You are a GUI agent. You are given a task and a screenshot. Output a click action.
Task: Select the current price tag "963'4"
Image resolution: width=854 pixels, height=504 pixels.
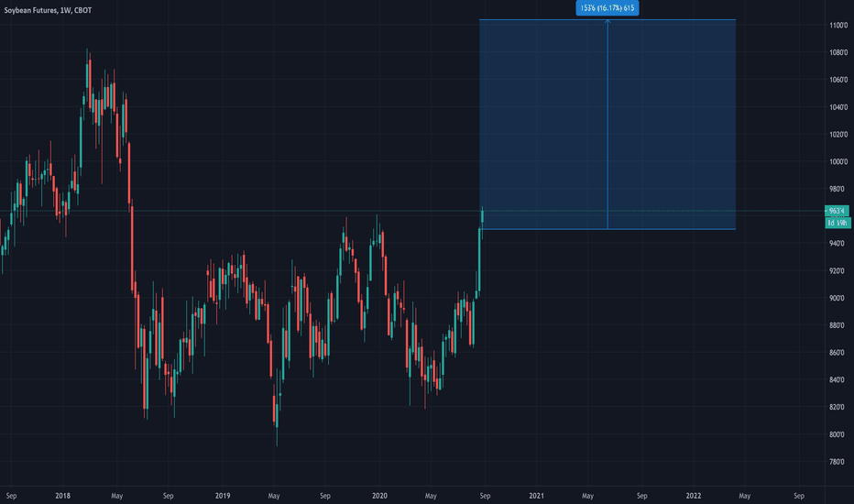click(x=838, y=211)
